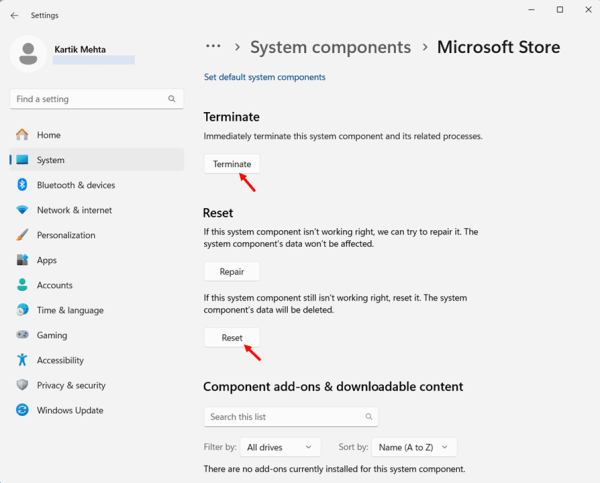
Task: Click the Windows Update sync icon
Action: [x=22, y=410]
